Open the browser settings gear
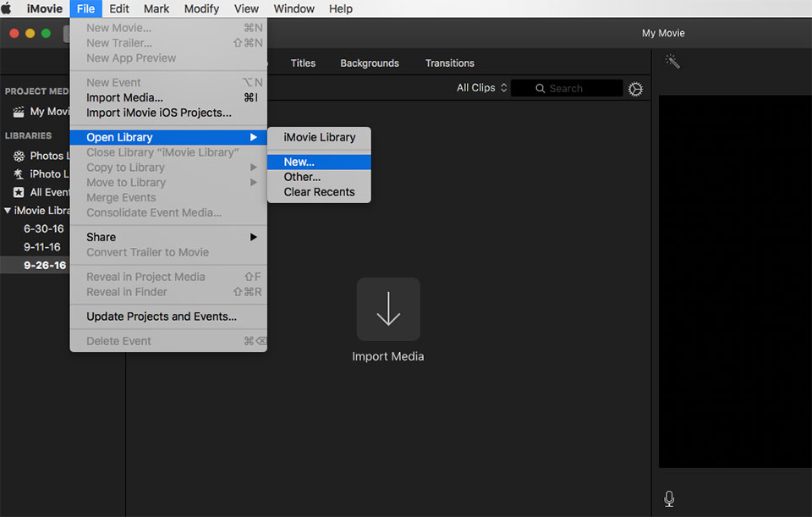The height and width of the screenshot is (517, 812). 635,89
